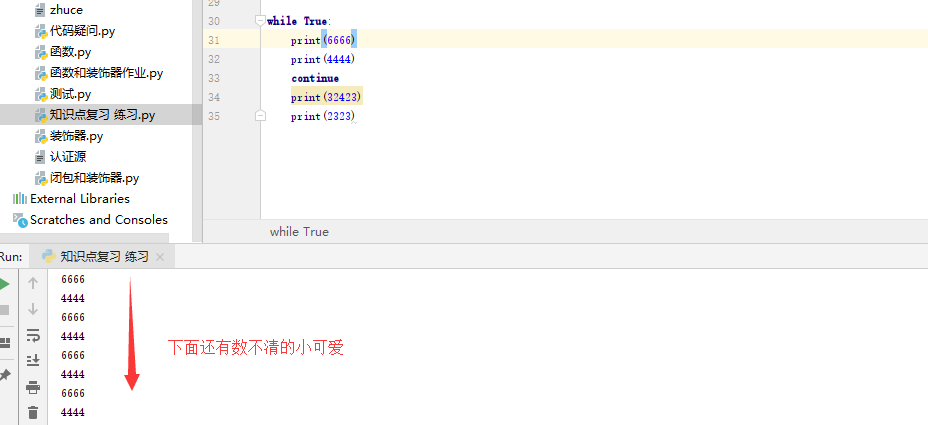Select the 知识点复习 练习 run tab

point(104,256)
